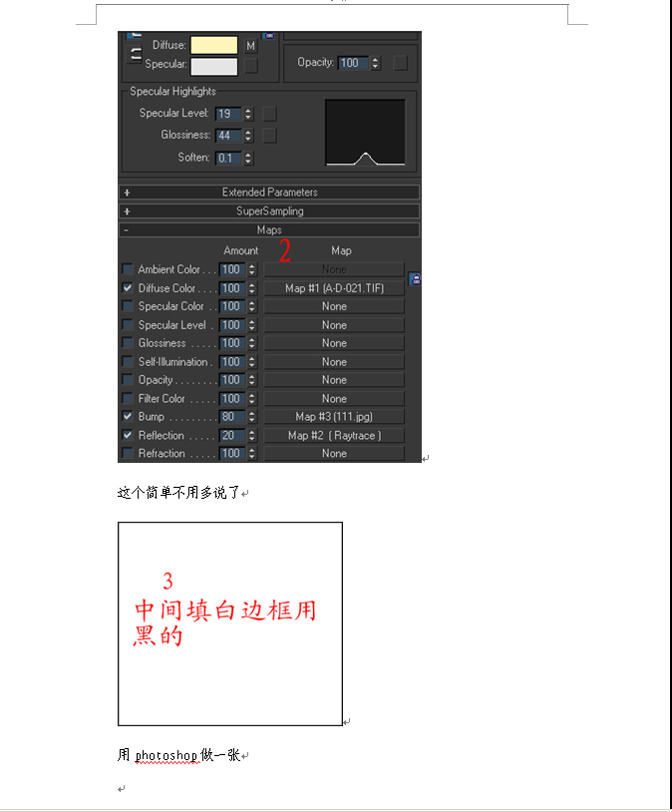This screenshot has width=672, height=812.
Task: Click the Bump amount spinner arrows
Action: tap(251, 416)
